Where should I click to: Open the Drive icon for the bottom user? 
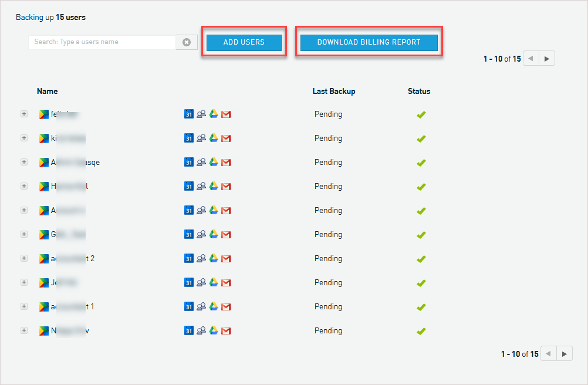click(214, 330)
